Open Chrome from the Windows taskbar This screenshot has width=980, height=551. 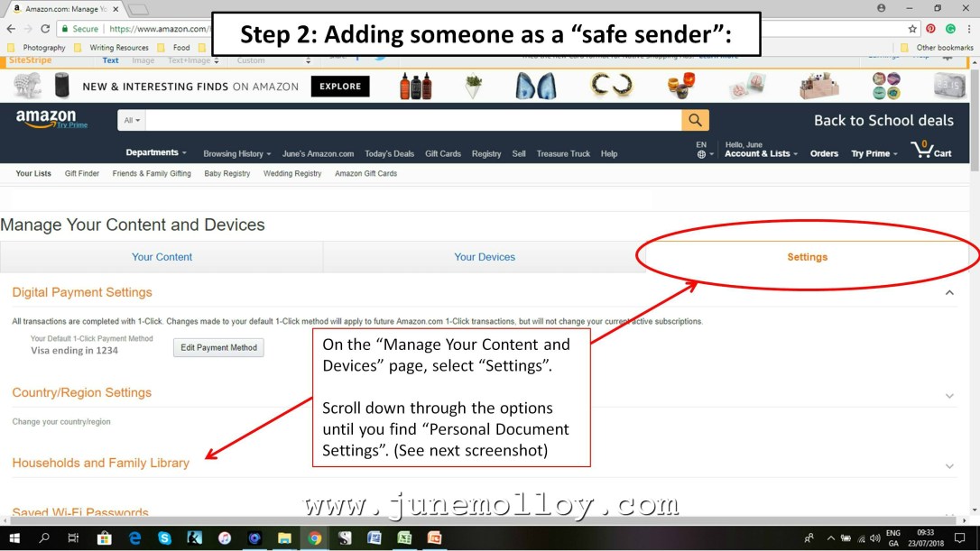point(314,537)
